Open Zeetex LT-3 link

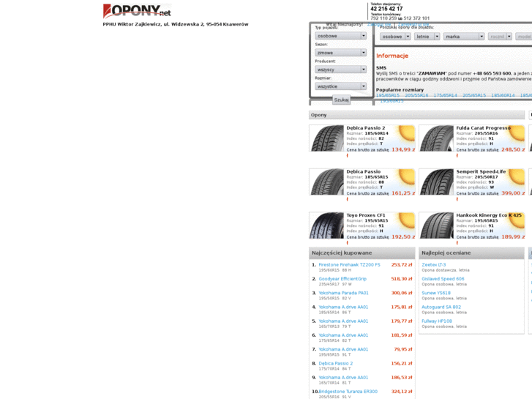point(434,264)
